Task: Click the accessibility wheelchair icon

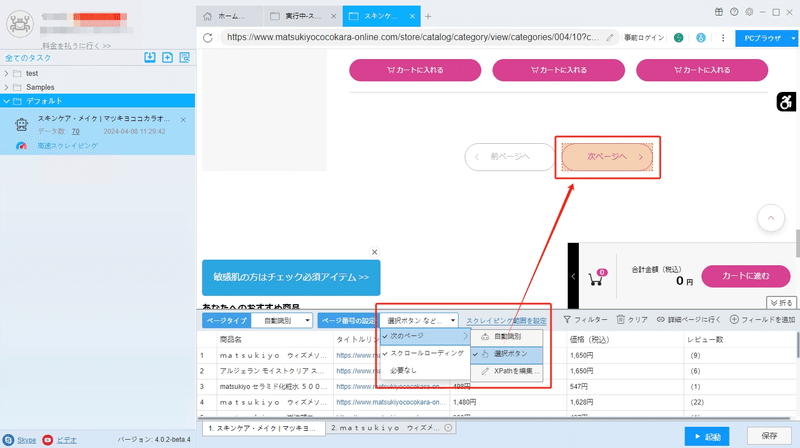Action: (x=786, y=102)
